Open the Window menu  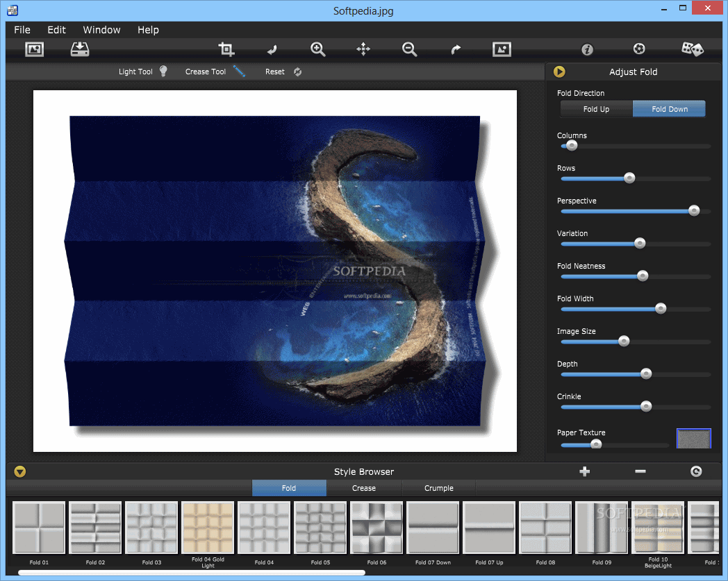coord(101,30)
